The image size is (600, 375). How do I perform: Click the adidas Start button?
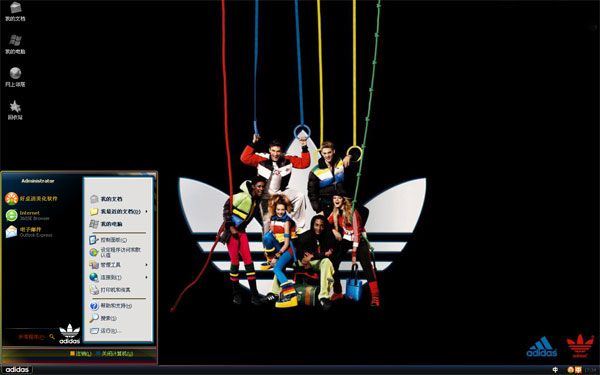[17, 370]
